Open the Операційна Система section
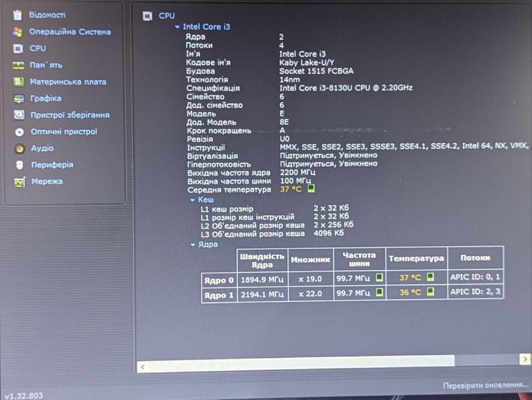The height and width of the screenshot is (400, 532). [70, 32]
